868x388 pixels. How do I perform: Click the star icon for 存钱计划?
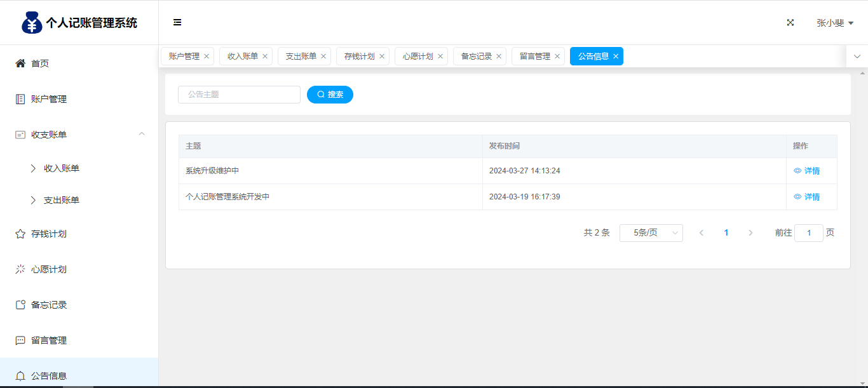point(20,234)
